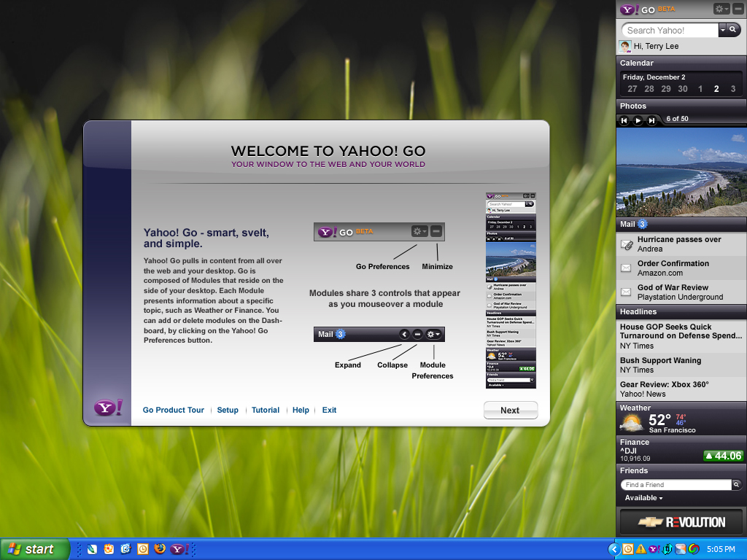
Task: Open the search type dropdown arrow
Action: coord(722,30)
